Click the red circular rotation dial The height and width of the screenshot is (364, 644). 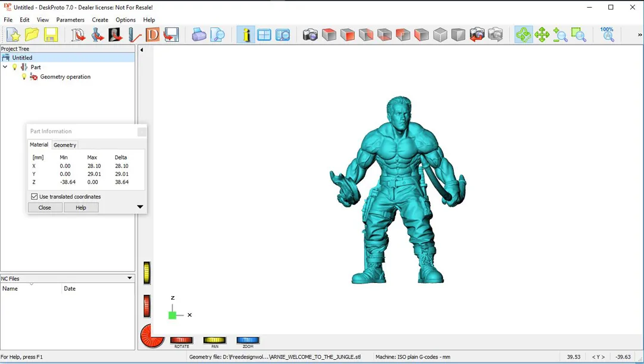coord(153,336)
